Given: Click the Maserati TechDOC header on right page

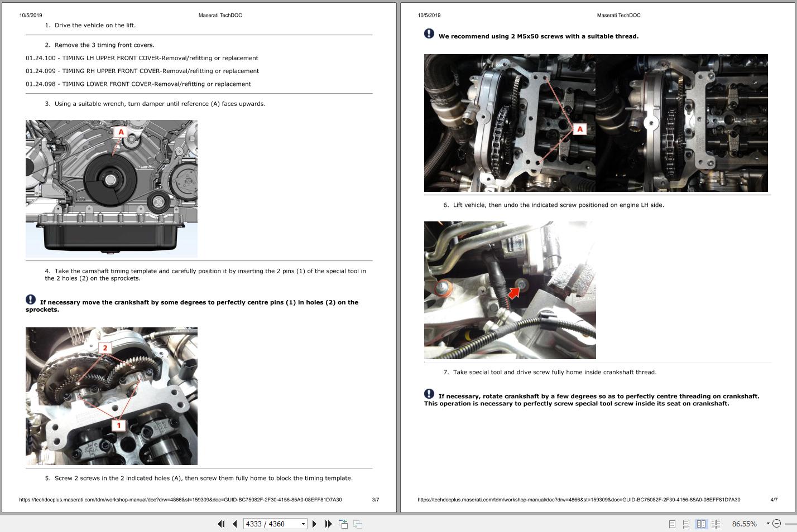Looking at the screenshot, I should click(619, 15).
